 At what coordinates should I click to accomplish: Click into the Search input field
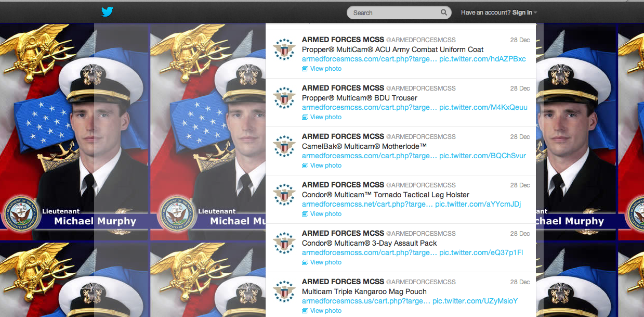coord(395,12)
